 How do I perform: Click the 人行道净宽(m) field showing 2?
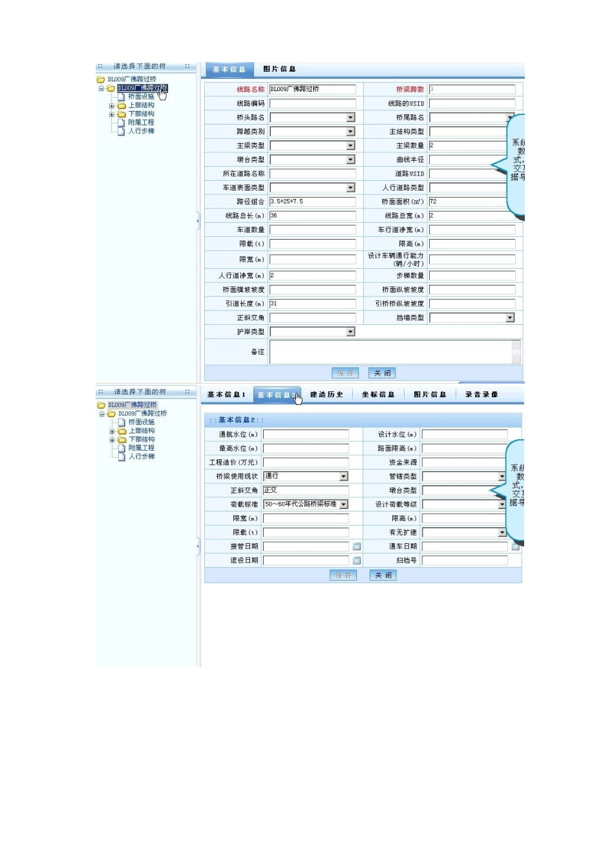pos(313,276)
